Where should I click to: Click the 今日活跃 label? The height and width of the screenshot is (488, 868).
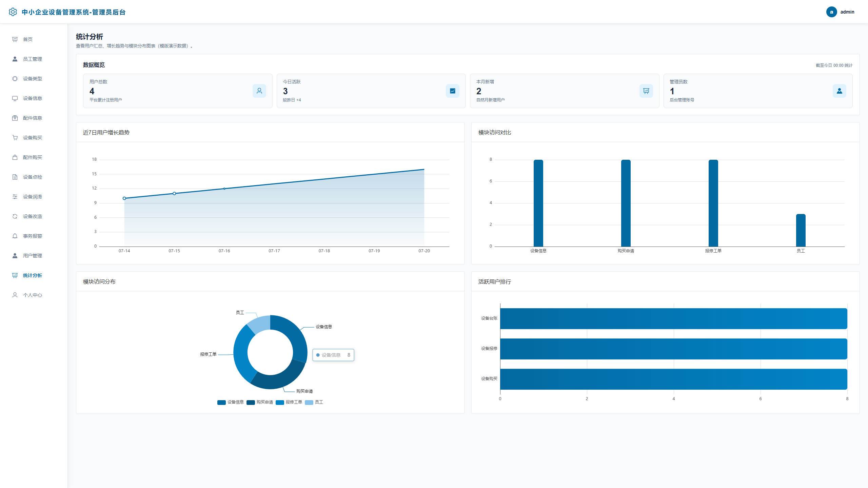[x=292, y=82]
